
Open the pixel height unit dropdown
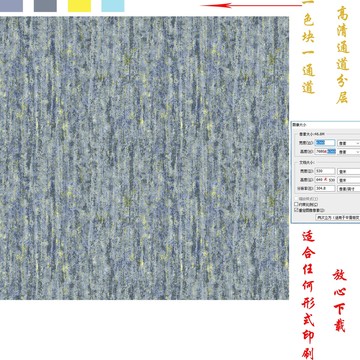click(x=349, y=152)
